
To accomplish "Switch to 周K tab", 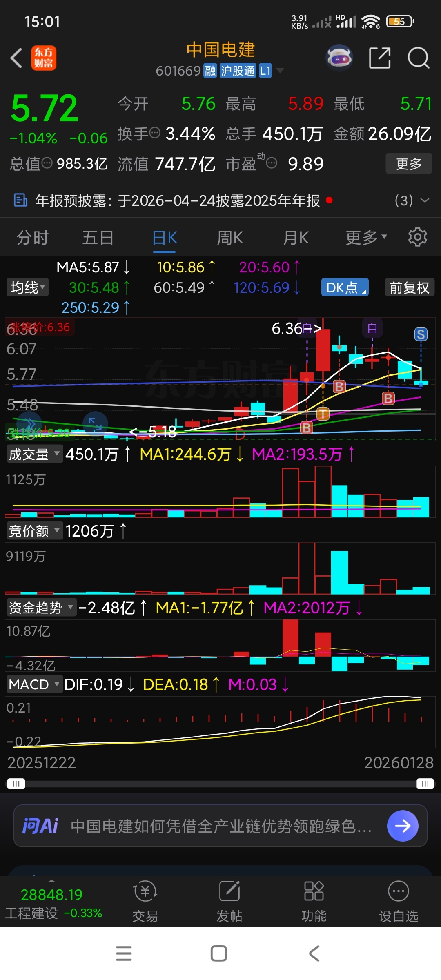I will click(x=230, y=237).
